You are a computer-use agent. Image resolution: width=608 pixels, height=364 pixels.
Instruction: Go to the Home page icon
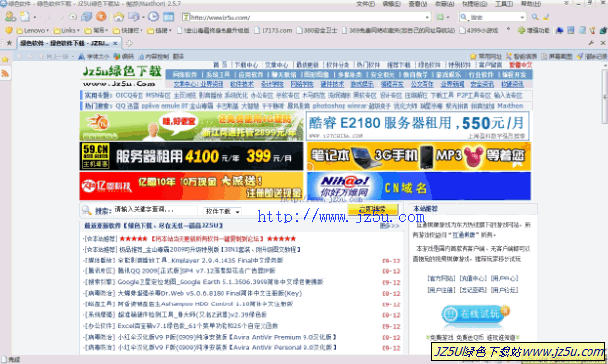119,17
